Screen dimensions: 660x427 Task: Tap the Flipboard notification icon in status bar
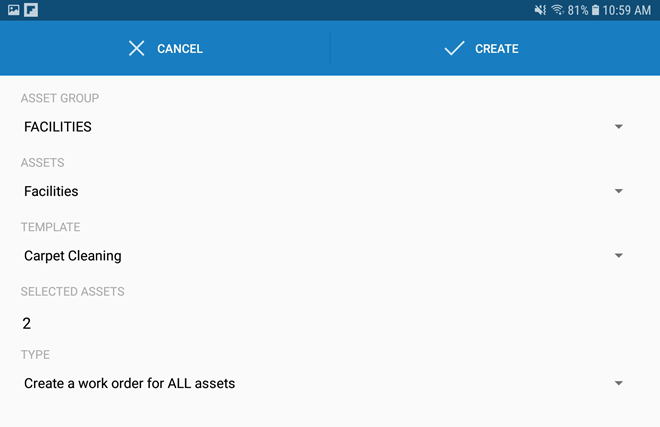click(x=32, y=10)
